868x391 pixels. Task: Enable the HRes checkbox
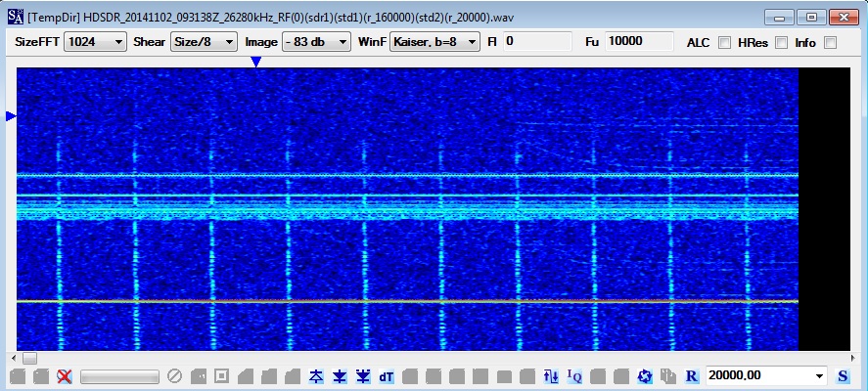tap(781, 43)
